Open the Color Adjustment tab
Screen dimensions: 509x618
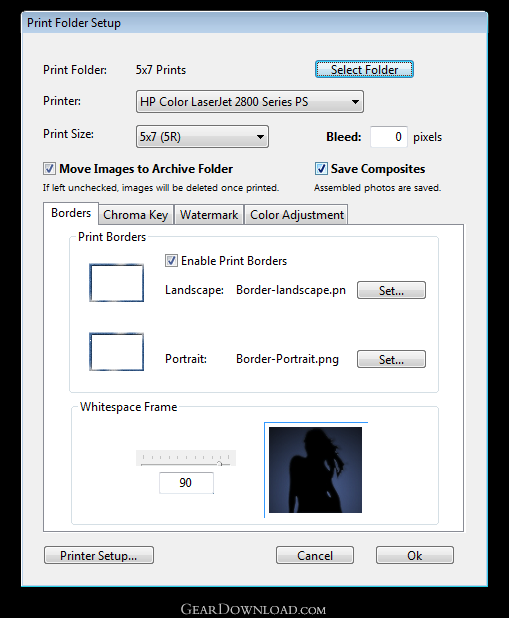(x=296, y=215)
